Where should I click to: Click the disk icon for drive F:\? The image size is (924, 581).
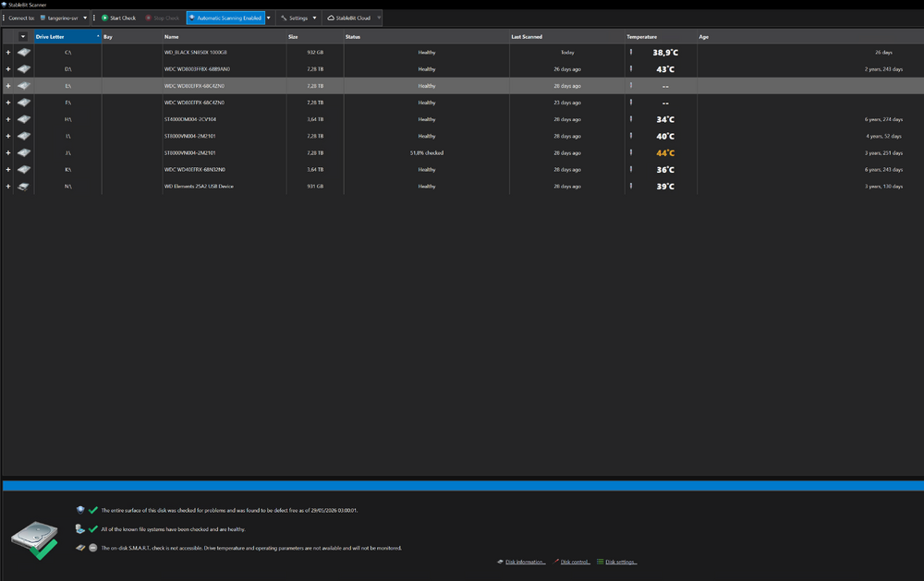(24, 103)
